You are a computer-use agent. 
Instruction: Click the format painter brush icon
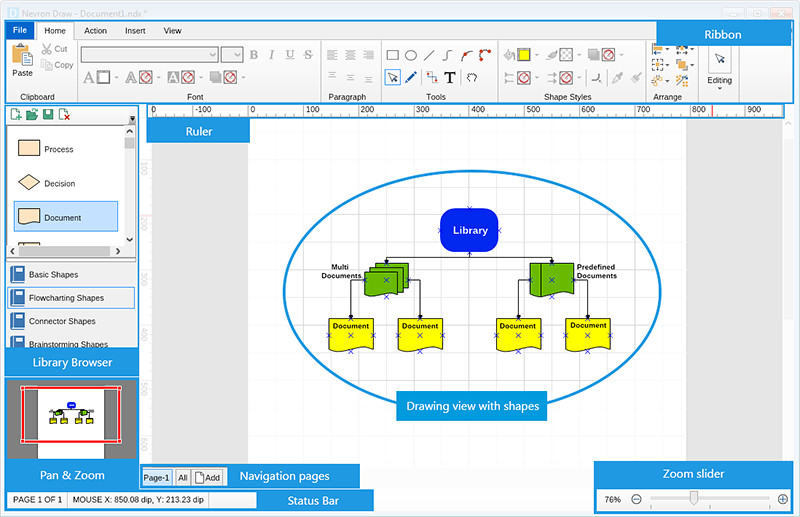point(636,78)
